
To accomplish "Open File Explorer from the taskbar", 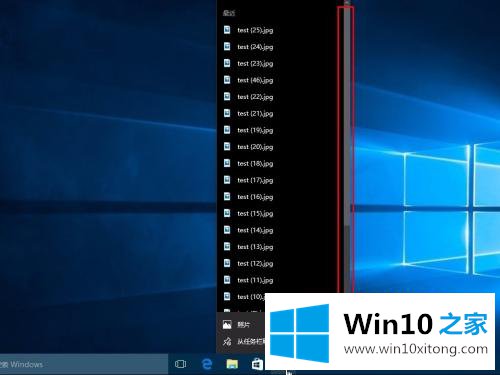I will tap(232, 364).
